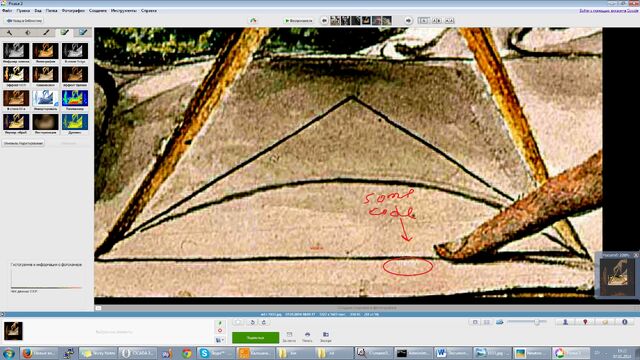Viewport: 640px width, 360px height.
Task: Rotate photo counter-clockwise icon
Action: click(x=252, y=322)
